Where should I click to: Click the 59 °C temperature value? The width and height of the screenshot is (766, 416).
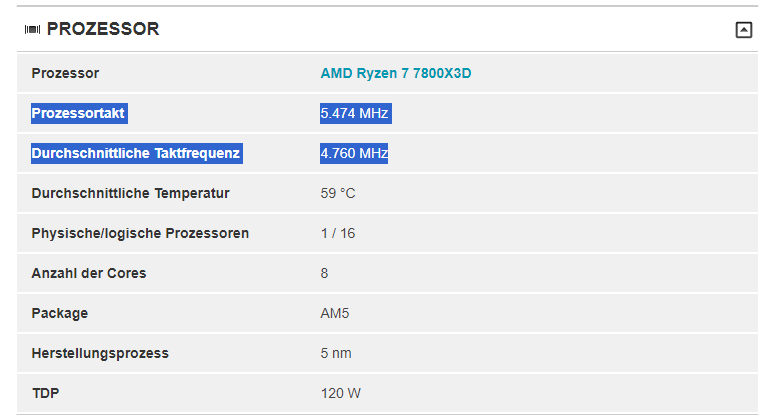coord(338,193)
